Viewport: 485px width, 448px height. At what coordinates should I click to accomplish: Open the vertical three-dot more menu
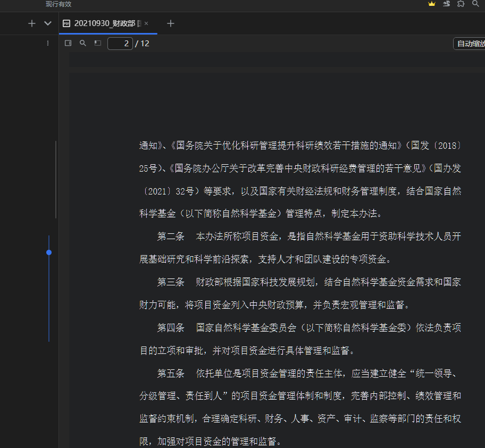tap(48, 43)
